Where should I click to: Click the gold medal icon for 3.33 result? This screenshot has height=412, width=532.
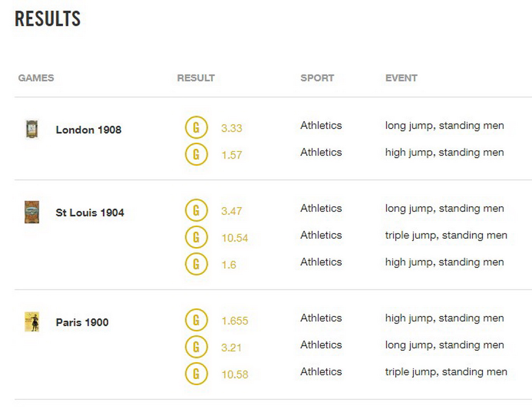196,127
